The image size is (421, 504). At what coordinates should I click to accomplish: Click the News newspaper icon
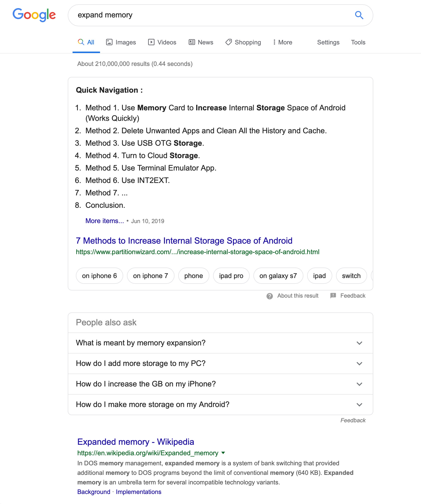pos(192,42)
